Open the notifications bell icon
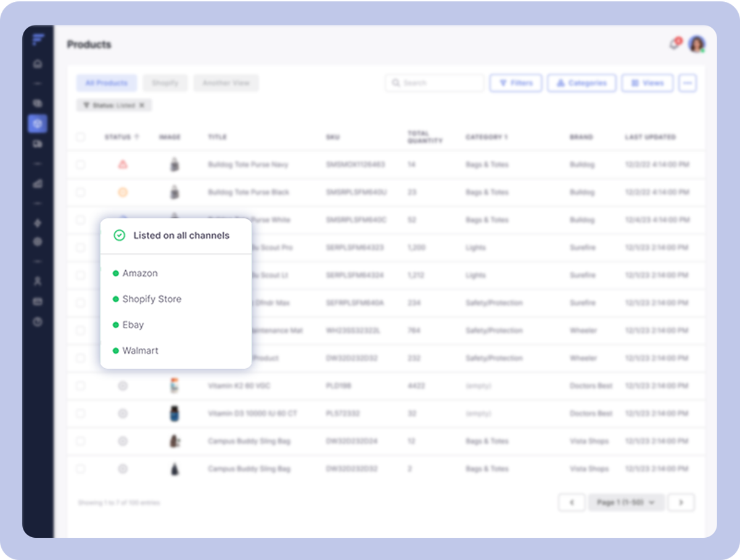 pyautogui.click(x=674, y=44)
